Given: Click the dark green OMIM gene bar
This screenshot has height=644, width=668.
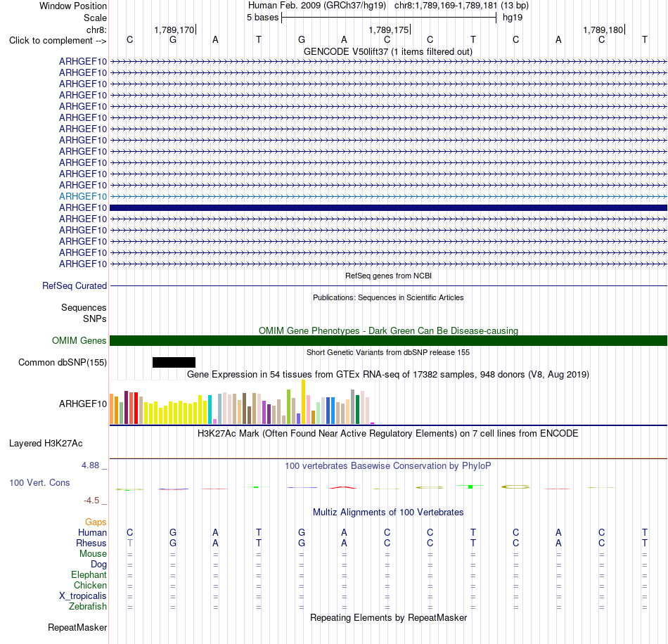Looking at the screenshot, I should tap(388, 341).
